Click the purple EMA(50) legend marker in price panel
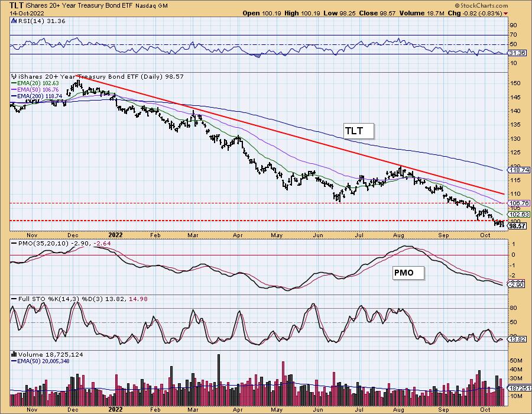This screenshot has height=414, width=532. tap(14, 89)
